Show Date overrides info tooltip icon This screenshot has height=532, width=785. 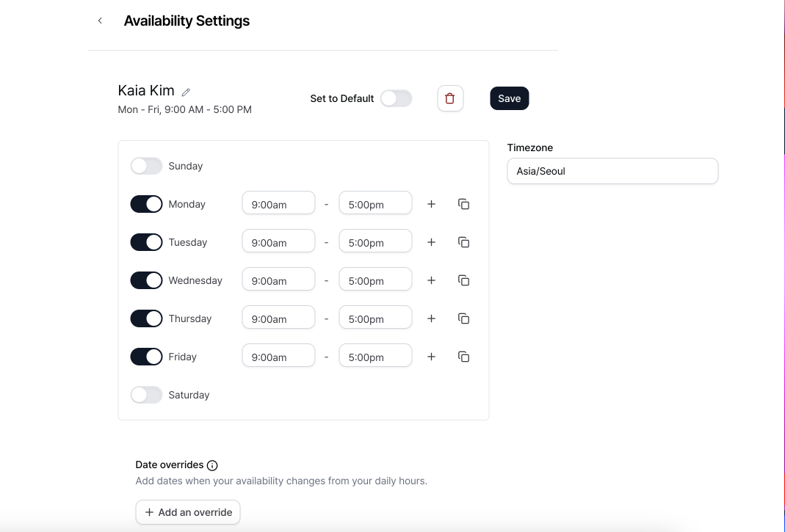tap(212, 465)
